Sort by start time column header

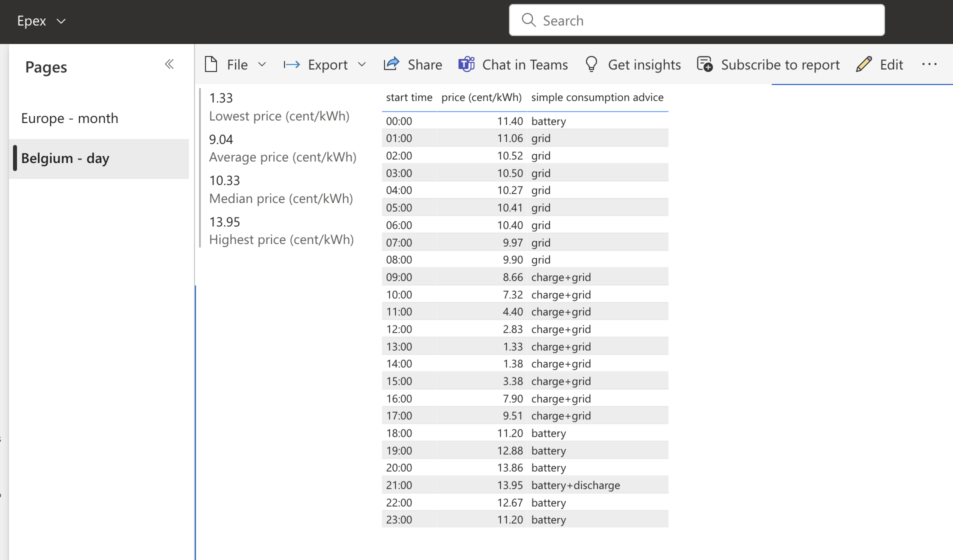click(x=409, y=97)
